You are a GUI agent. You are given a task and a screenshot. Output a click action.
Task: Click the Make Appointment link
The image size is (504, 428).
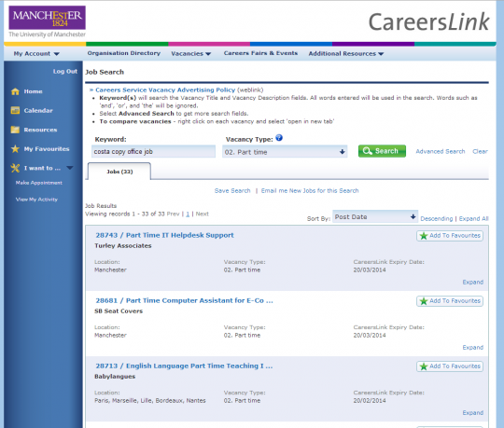pyautogui.click(x=39, y=183)
